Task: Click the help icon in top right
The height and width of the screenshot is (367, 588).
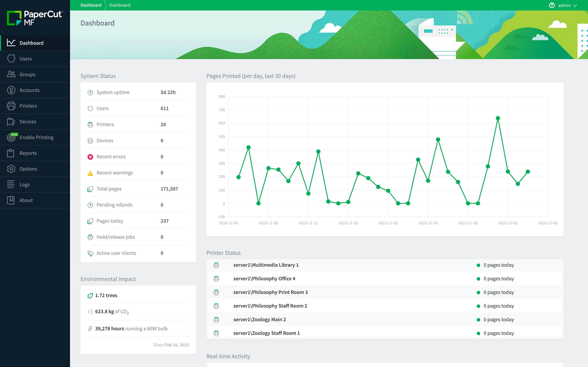Action: pyautogui.click(x=551, y=5)
